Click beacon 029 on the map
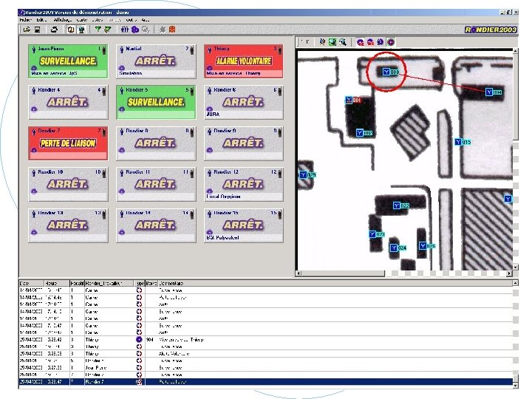The height and width of the screenshot is (399, 532). (307, 174)
